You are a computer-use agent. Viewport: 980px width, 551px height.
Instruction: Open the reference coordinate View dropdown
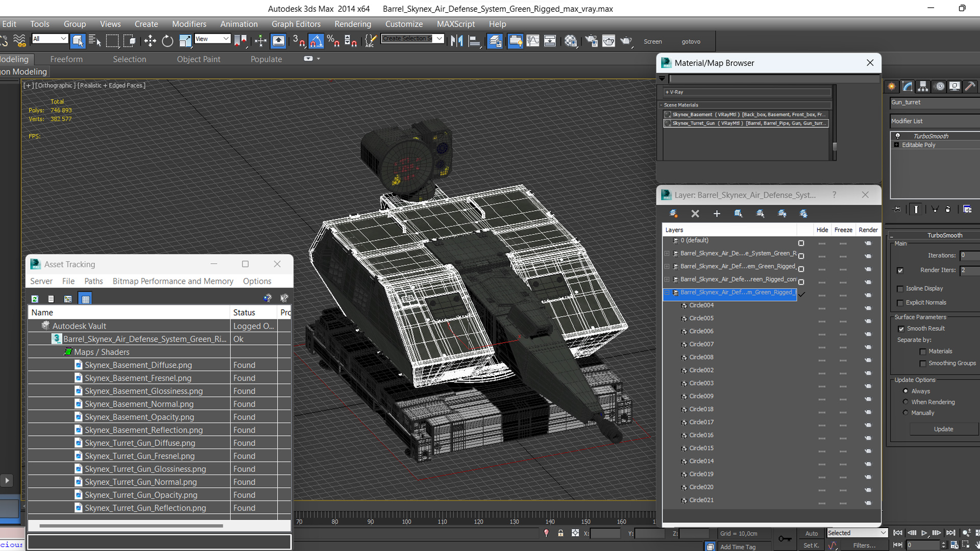tap(212, 39)
